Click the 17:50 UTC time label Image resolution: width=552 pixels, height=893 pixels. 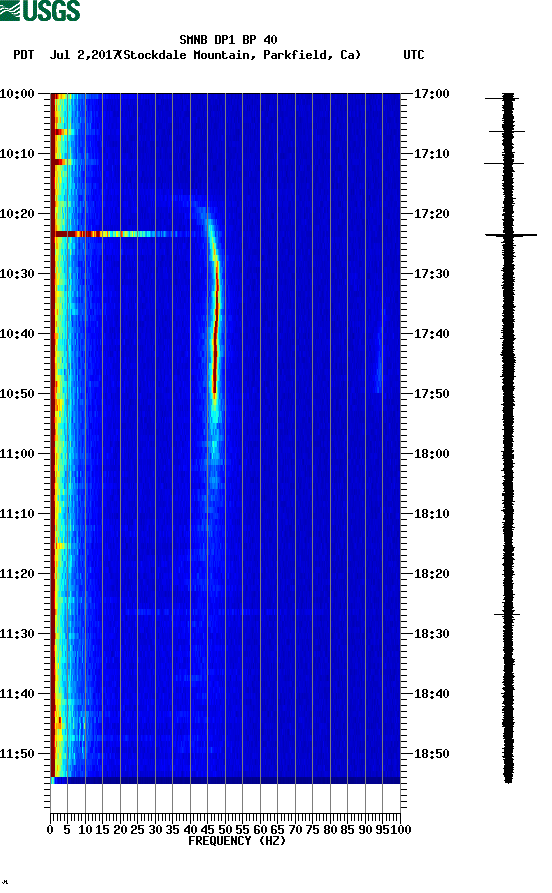432,394
